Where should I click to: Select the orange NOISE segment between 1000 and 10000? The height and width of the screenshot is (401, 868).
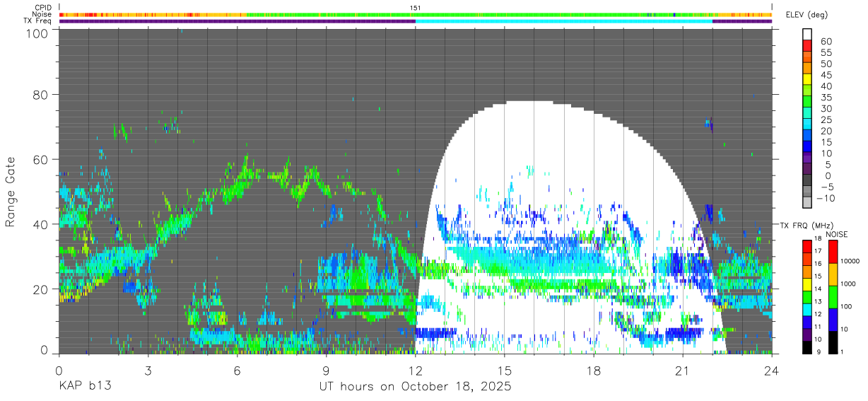(833, 274)
